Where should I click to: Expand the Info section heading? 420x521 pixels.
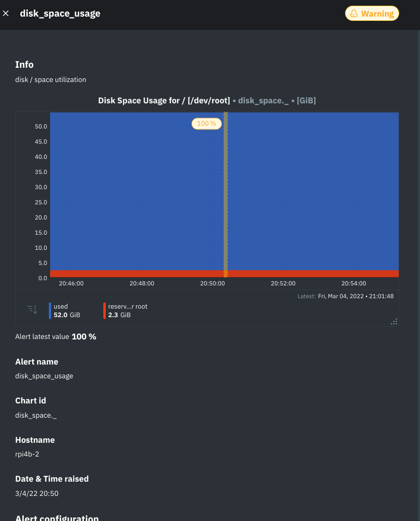tap(24, 64)
